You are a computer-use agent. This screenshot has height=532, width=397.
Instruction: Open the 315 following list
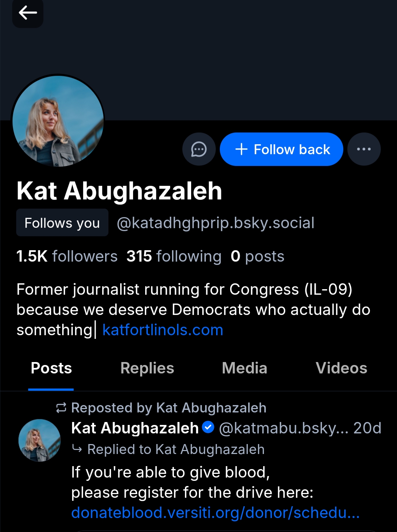coord(174,256)
